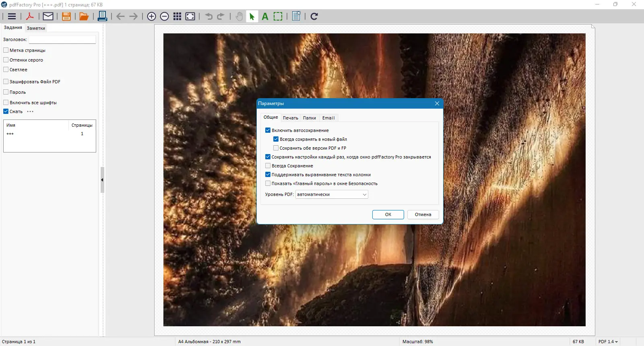
Task: Tick the Оттенки серого checkbox
Action: point(6,60)
